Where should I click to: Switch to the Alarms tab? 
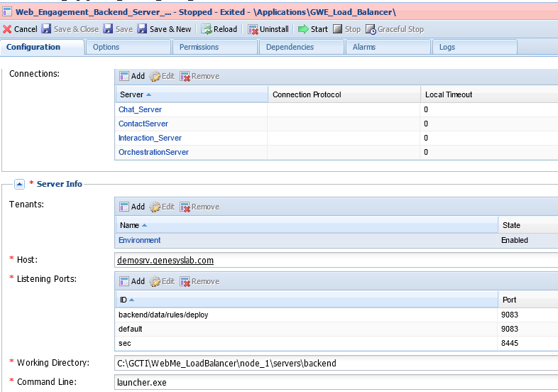(x=388, y=47)
